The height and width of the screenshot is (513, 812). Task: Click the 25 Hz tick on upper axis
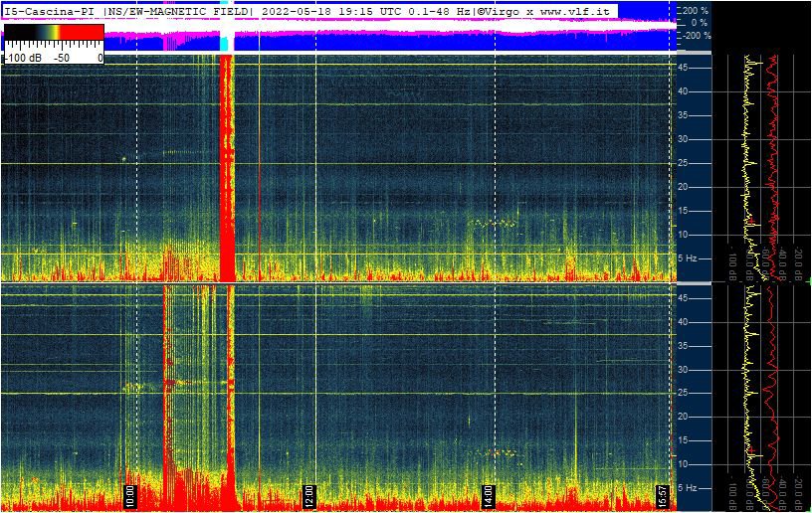click(x=685, y=163)
